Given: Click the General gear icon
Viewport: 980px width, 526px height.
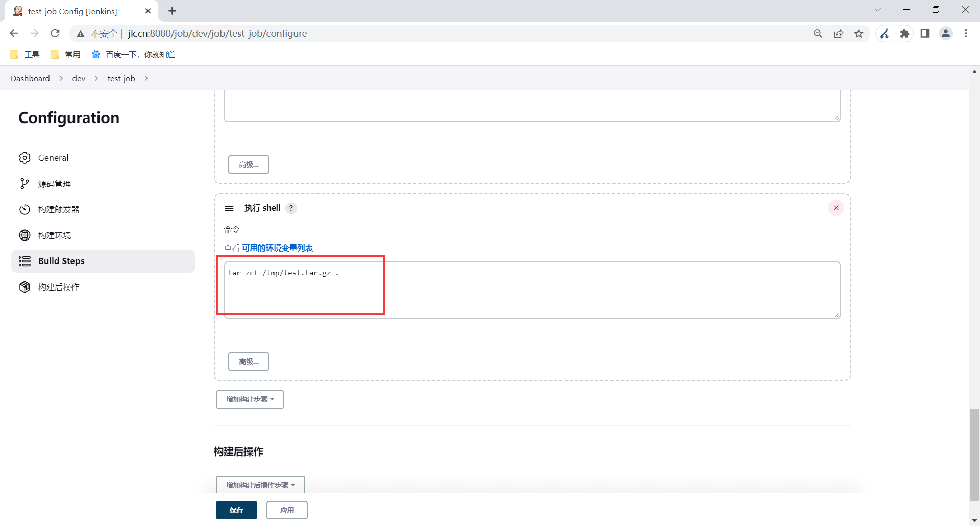Looking at the screenshot, I should pos(24,158).
